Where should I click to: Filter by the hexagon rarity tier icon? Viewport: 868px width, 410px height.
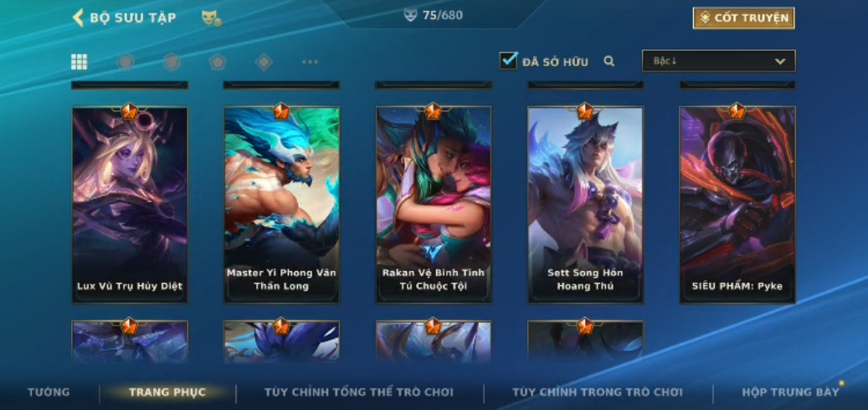tap(172, 61)
